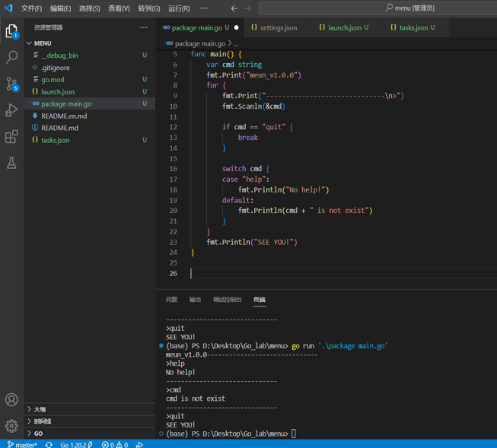Open the Run and Debug view
This screenshot has height=448, width=497.
click(11, 110)
